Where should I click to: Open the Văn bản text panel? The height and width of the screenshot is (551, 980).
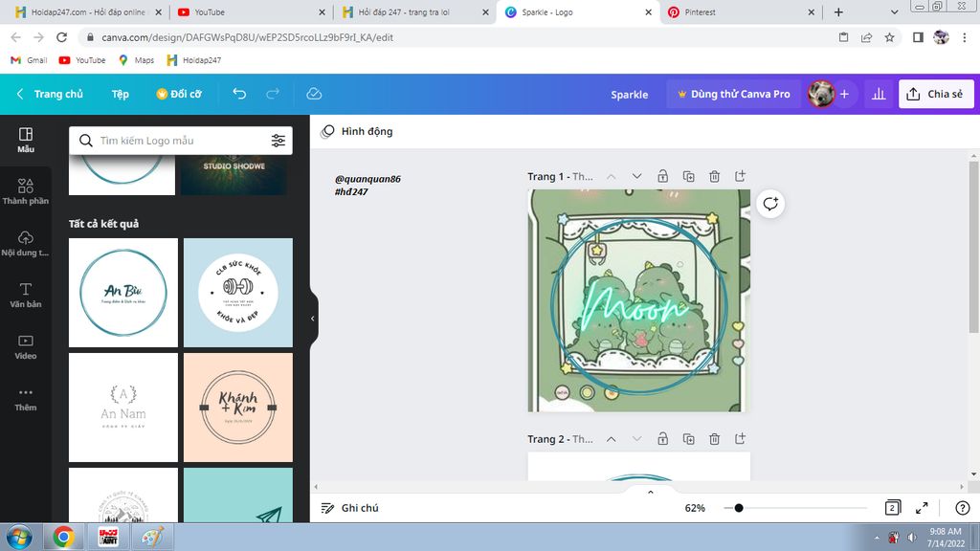(26, 295)
